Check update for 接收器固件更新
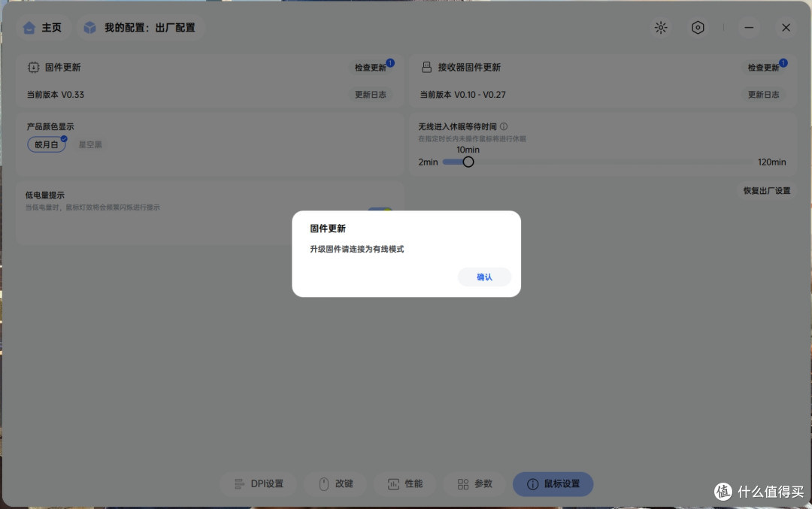 coord(763,68)
